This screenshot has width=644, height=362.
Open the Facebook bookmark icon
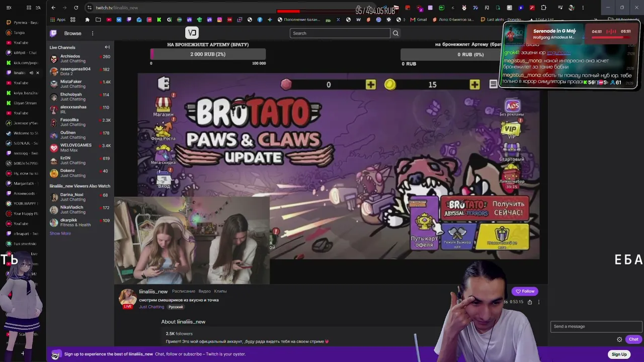point(260,20)
